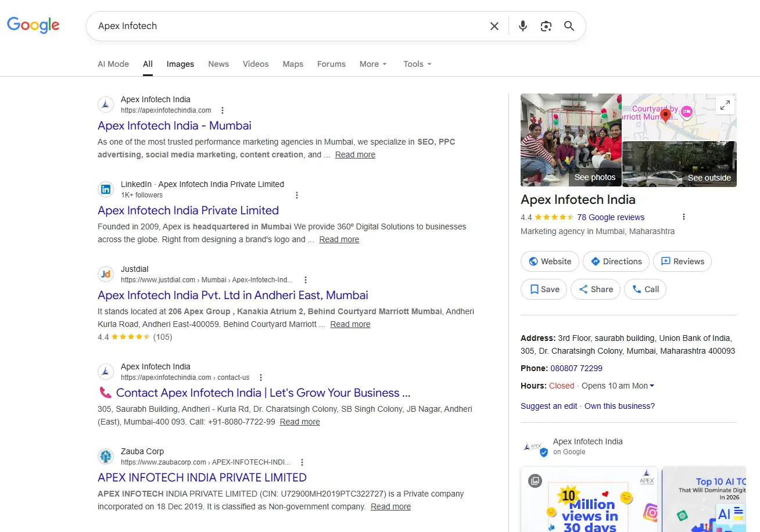The image size is (760, 532).
Task: Go to the Google homepage logo
Action: [33, 25]
